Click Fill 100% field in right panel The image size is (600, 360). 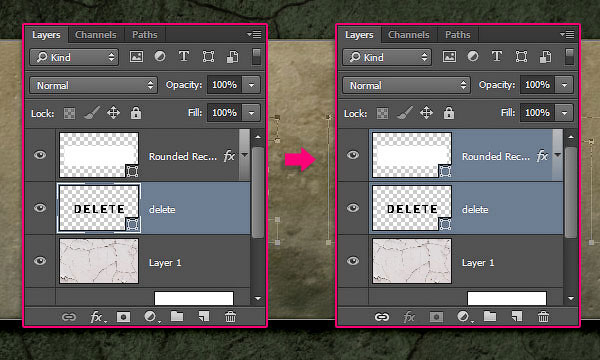[537, 113]
